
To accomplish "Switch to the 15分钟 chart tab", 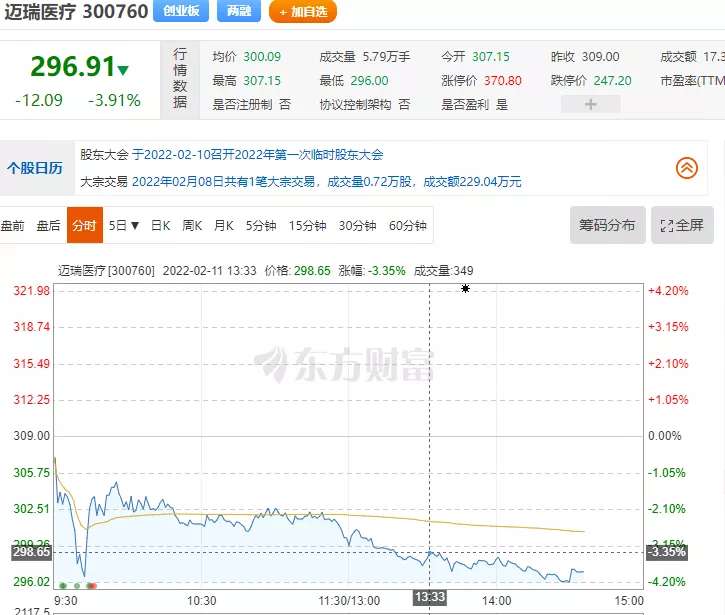I will coord(307,226).
